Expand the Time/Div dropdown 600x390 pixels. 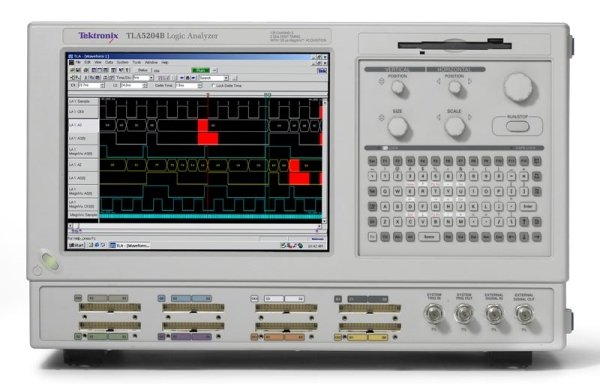[151, 78]
